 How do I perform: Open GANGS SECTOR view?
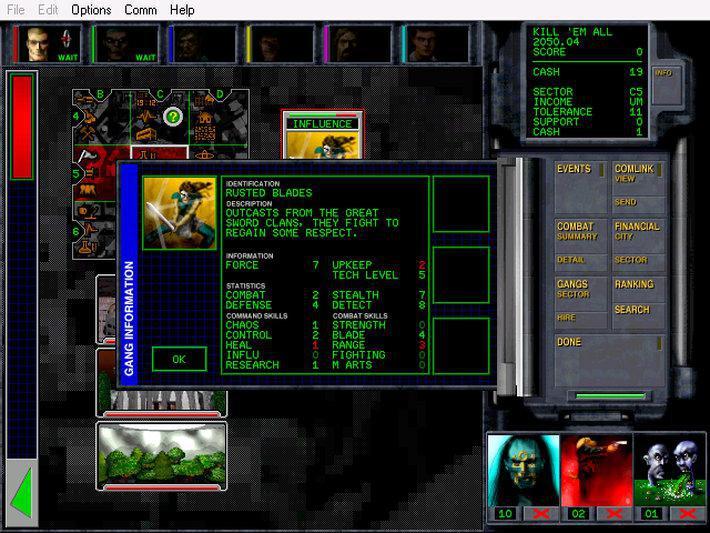580,293
